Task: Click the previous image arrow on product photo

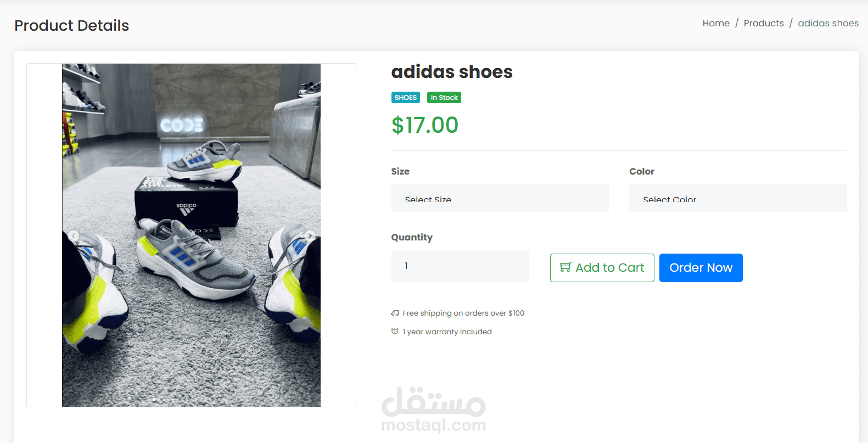Action: [x=74, y=236]
